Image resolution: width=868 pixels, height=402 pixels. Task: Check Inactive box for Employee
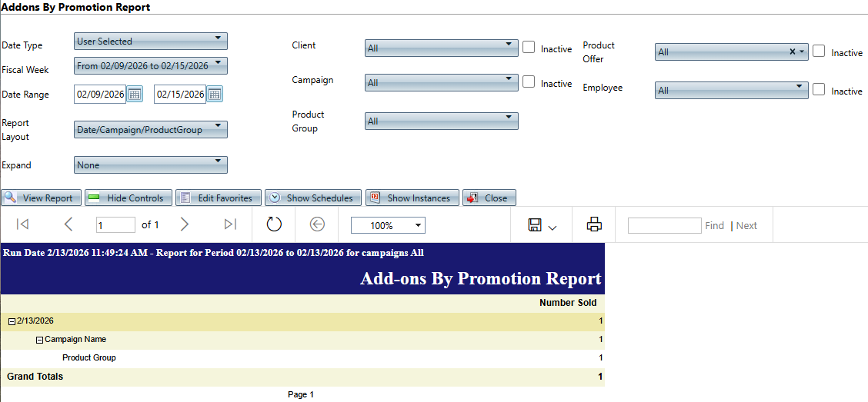[820, 89]
